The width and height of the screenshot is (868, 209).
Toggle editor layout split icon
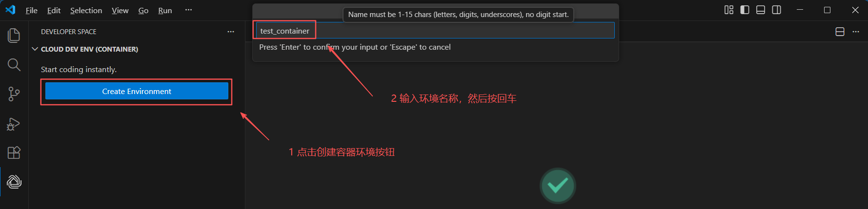click(x=840, y=32)
